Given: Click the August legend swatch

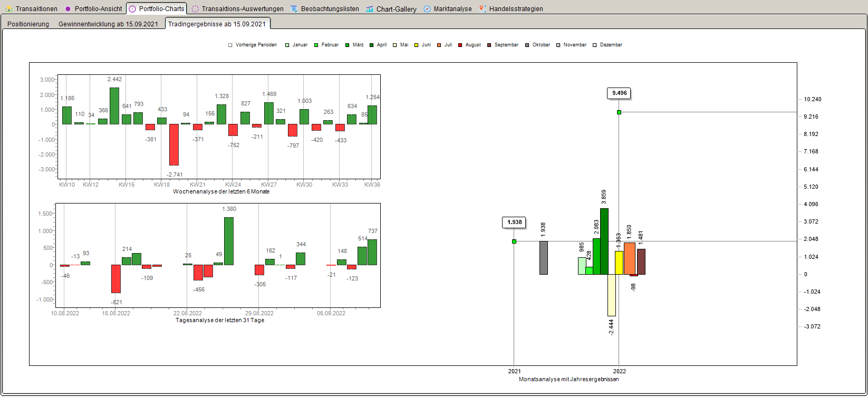Looking at the screenshot, I should (460, 45).
